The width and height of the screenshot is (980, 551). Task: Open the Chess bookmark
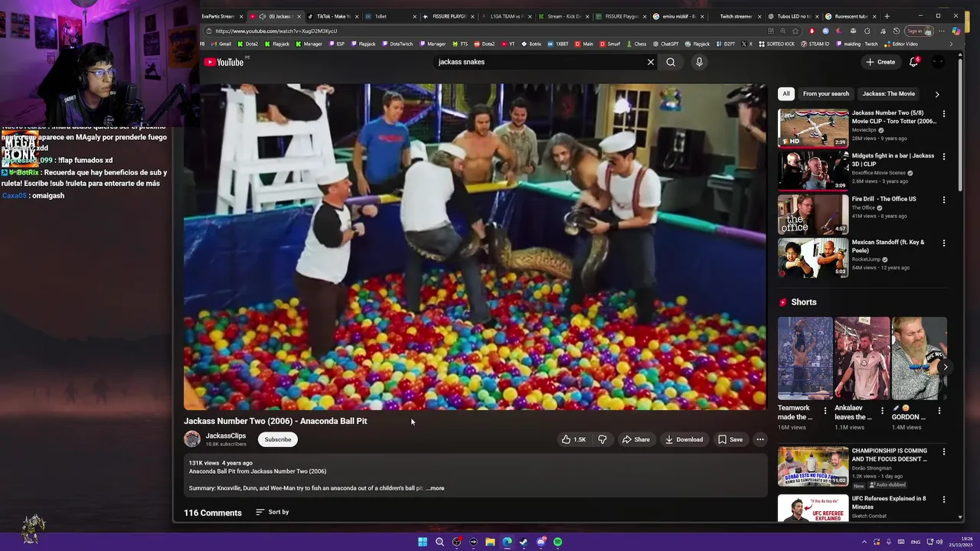[x=637, y=44]
